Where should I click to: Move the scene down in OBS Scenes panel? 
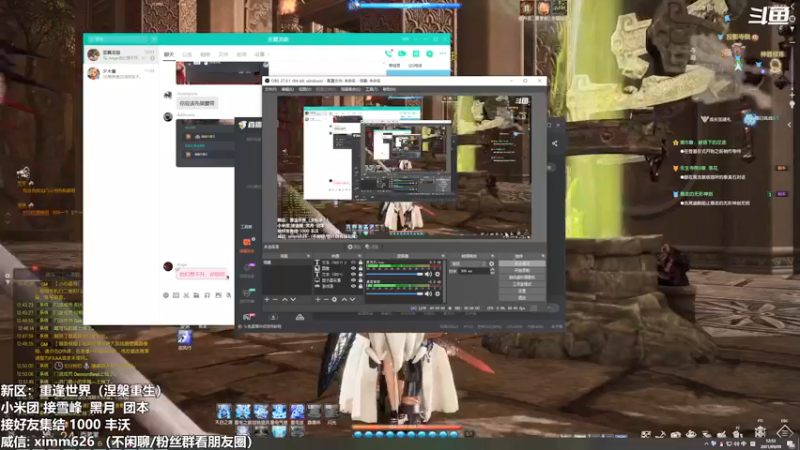pyautogui.click(x=293, y=299)
